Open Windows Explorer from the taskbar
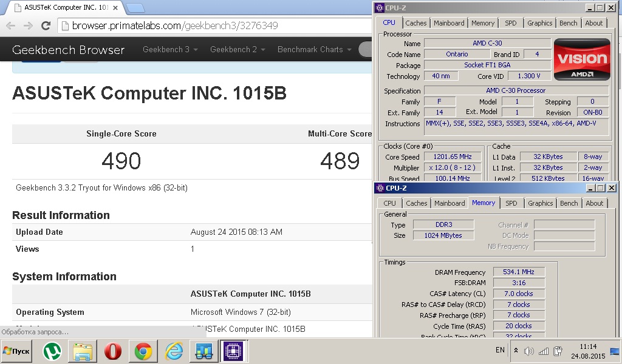 (x=83, y=351)
